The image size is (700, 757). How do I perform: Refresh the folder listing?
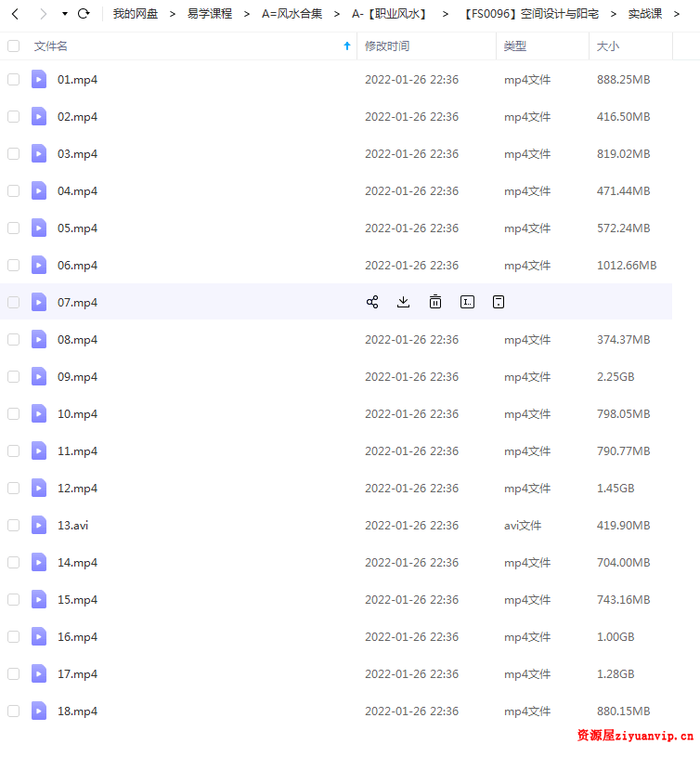(x=84, y=14)
